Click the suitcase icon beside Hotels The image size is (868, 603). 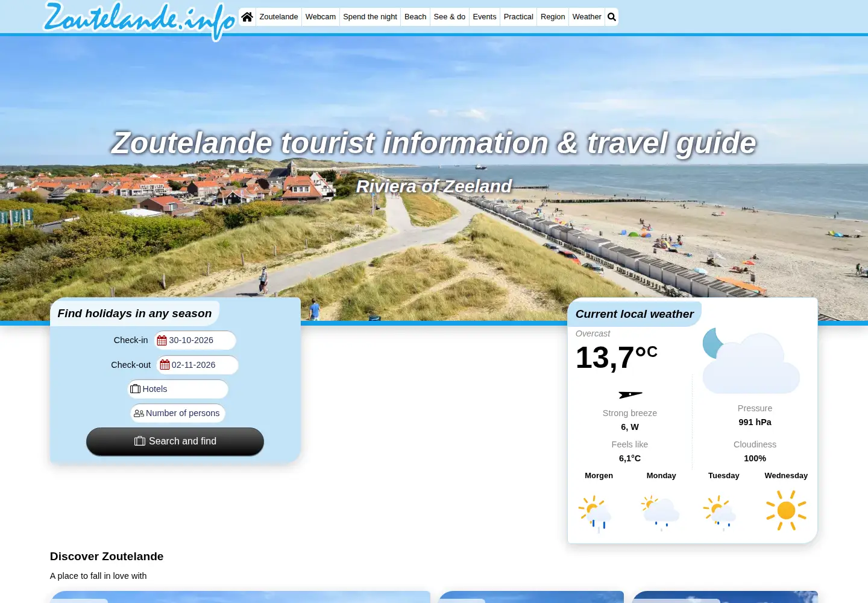coord(136,389)
